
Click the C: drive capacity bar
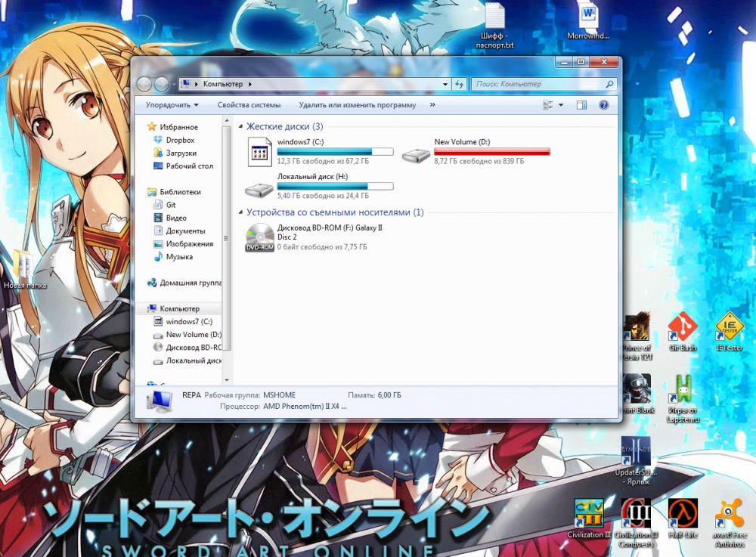pyautogui.click(x=335, y=151)
